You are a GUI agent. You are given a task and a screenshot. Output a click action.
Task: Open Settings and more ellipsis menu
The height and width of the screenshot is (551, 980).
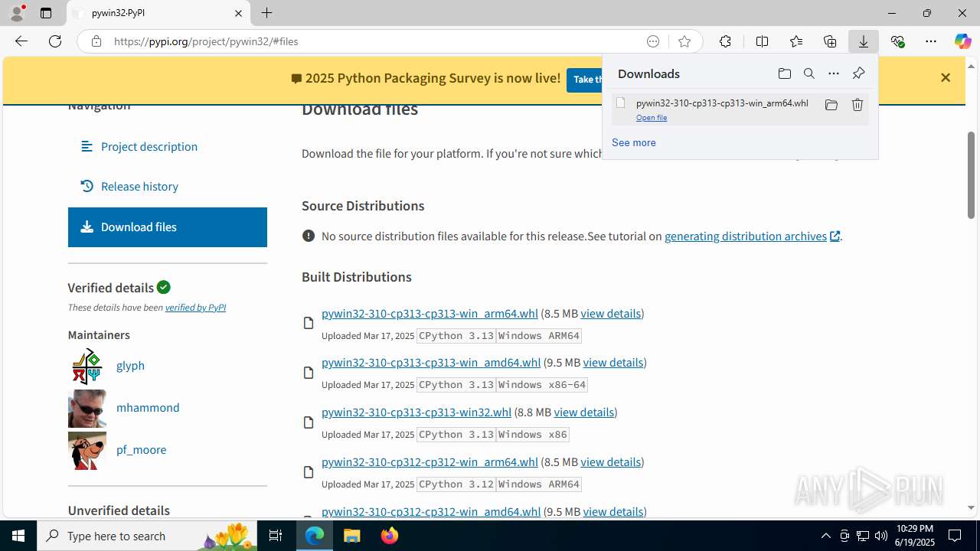point(931,41)
